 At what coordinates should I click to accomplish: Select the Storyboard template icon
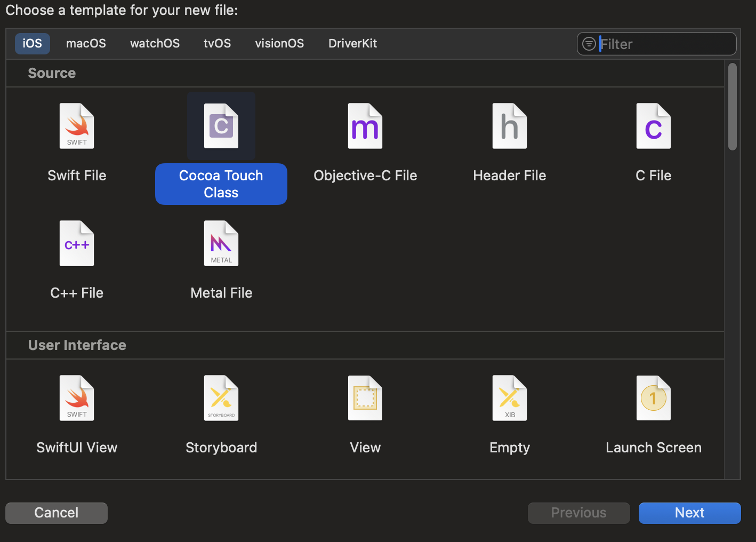click(x=221, y=398)
